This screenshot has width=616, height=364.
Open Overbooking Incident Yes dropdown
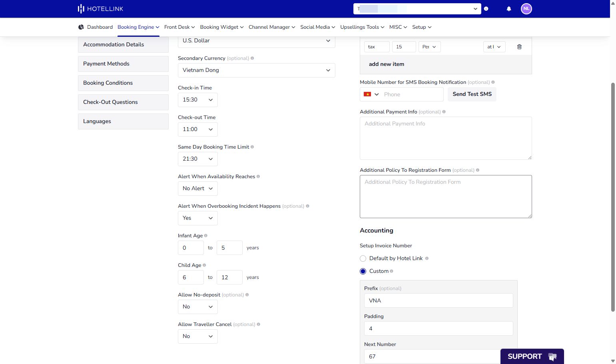[x=198, y=218]
